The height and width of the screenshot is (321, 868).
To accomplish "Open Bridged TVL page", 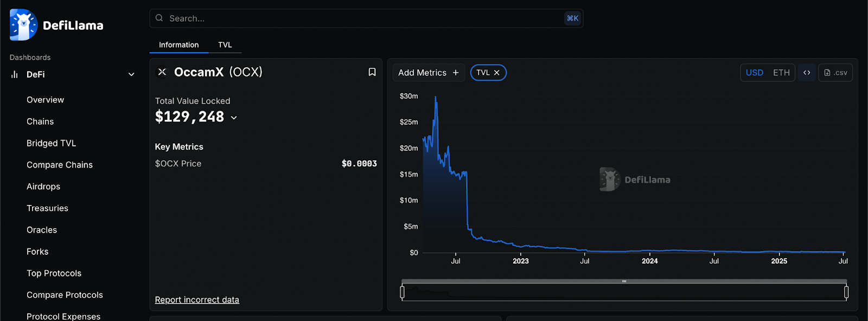I will coord(51,143).
